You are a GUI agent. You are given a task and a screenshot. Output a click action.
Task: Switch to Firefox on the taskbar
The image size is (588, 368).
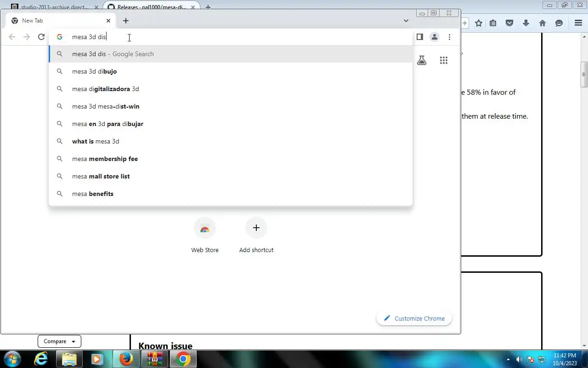pyautogui.click(x=126, y=359)
